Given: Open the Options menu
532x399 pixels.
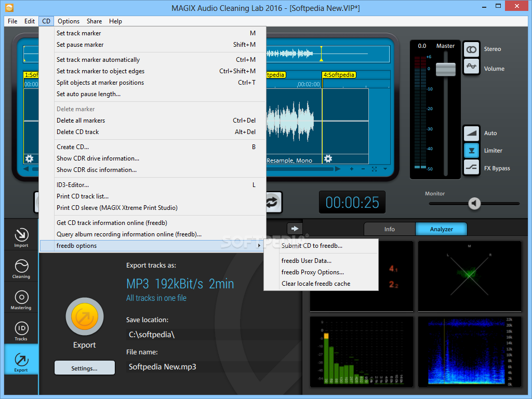Looking at the screenshot, I should point(69,21).
